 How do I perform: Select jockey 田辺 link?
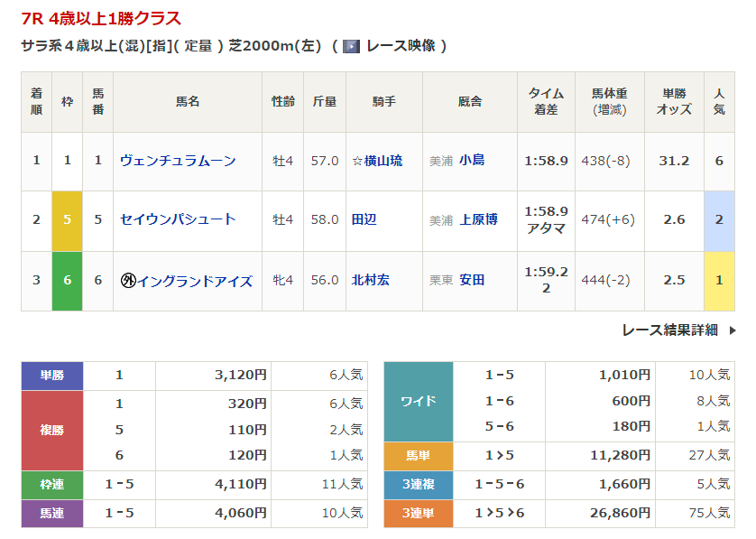[x=364, y=219]
